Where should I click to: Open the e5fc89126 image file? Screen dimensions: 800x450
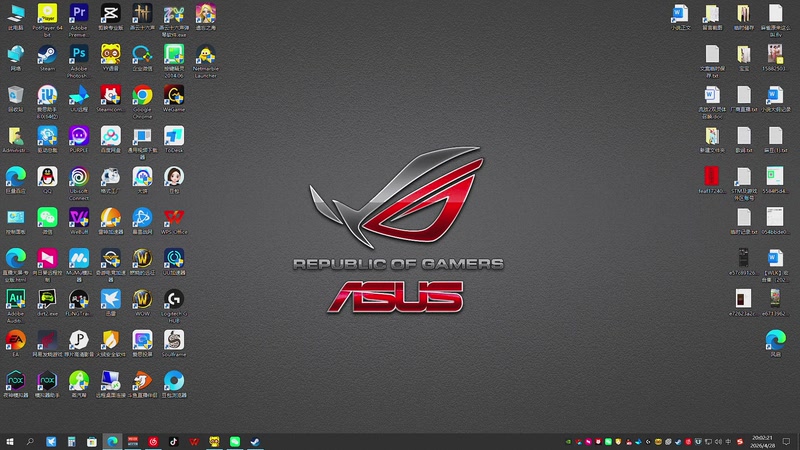coord(743,258)
